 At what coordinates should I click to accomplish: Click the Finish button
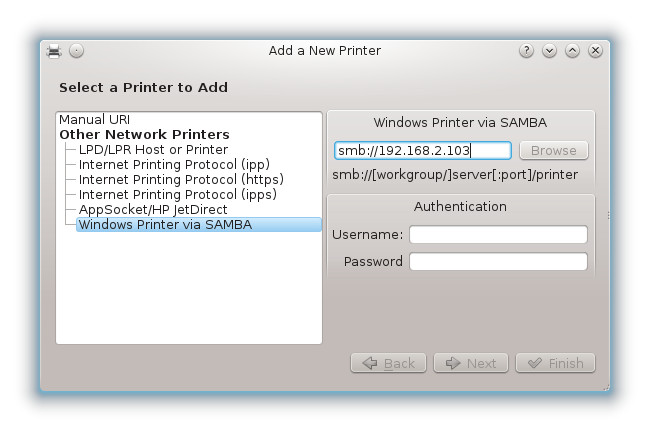555,363
